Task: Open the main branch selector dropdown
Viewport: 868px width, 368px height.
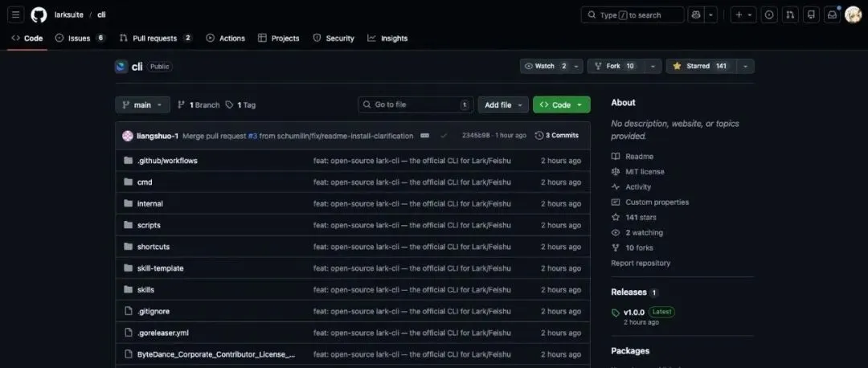Action: [x=142, y=104]
